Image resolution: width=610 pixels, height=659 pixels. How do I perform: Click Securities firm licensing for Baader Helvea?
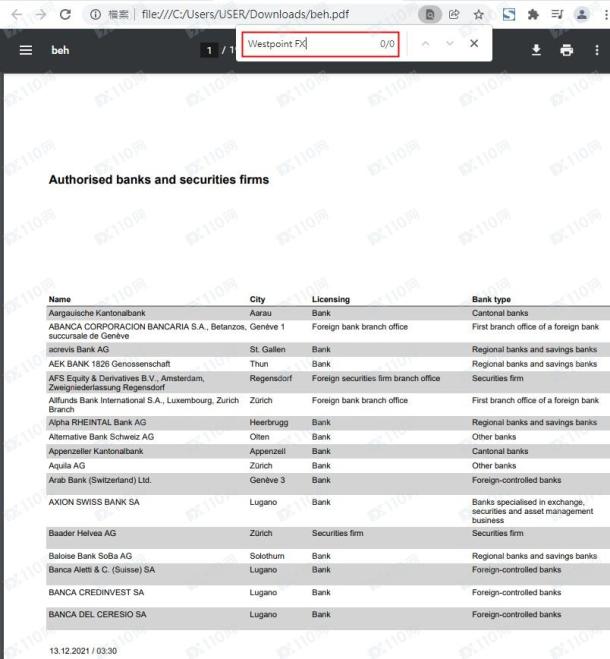(338, 533)
